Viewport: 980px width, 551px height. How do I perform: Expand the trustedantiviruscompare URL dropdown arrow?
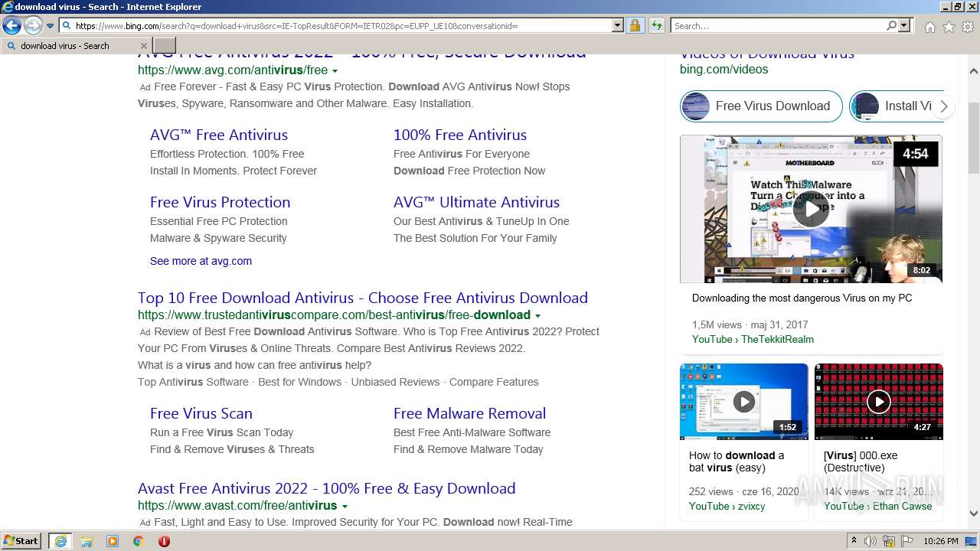click(x=537, y=315)
